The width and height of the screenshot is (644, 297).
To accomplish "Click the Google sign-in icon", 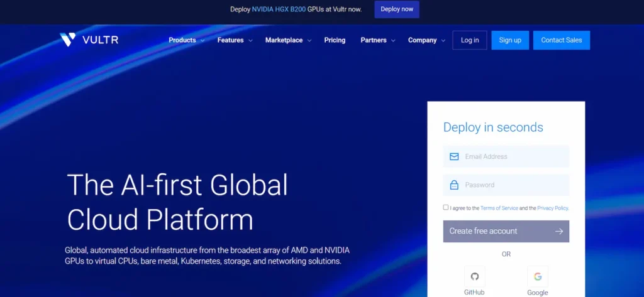I will 537,276.
